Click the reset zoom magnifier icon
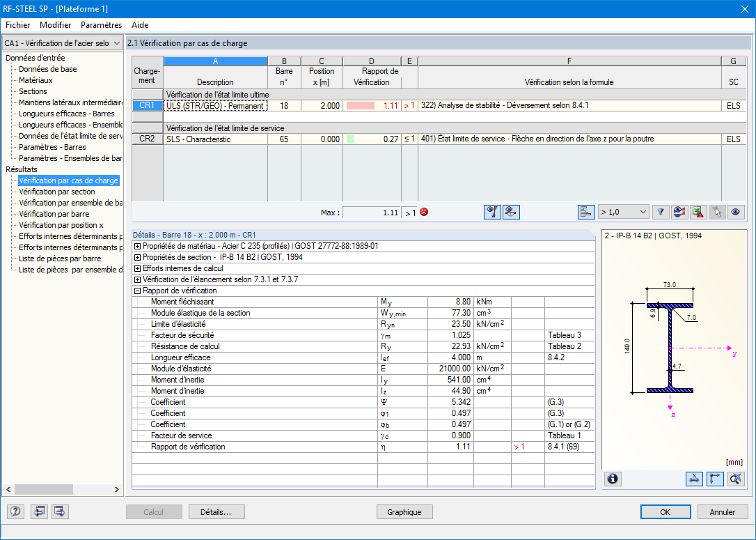The width and height of the screenshot is (756, 540). tap(736, 479)
